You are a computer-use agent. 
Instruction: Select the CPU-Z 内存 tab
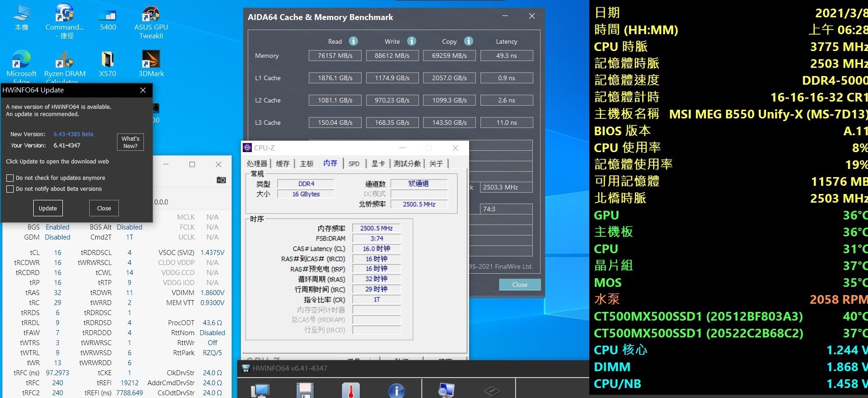pyautogui.click(x=330, y=163)
